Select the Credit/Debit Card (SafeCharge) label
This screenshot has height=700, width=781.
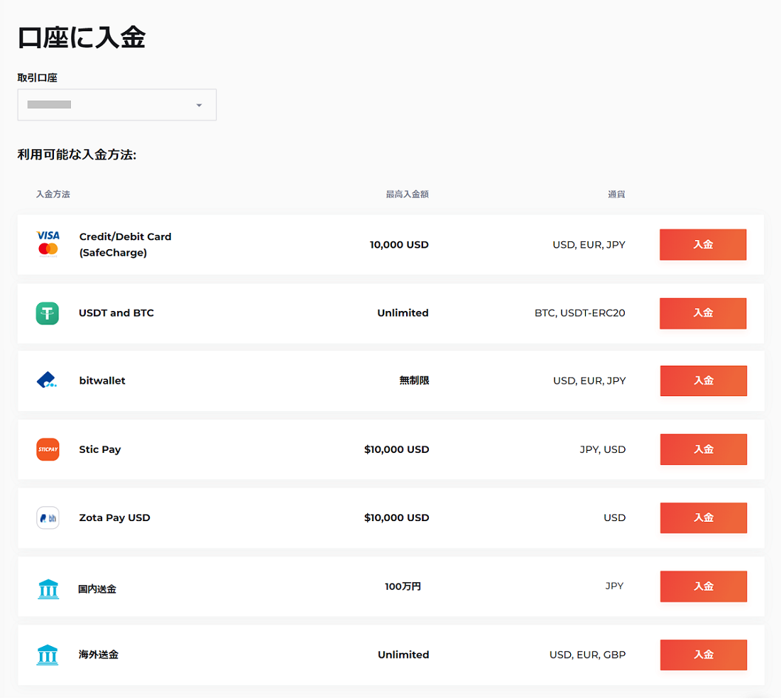(x=125, y=244)
